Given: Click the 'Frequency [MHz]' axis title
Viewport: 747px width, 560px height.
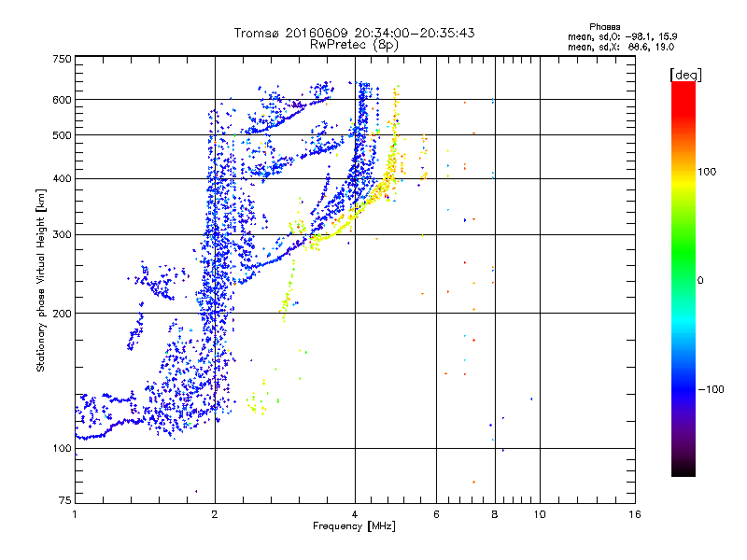Looking at the screenshot, I should pos(354,526).
